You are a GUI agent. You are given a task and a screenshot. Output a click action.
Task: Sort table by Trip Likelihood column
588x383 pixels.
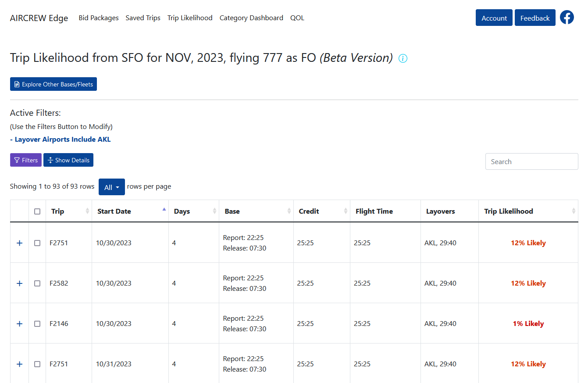coord(528,211)
